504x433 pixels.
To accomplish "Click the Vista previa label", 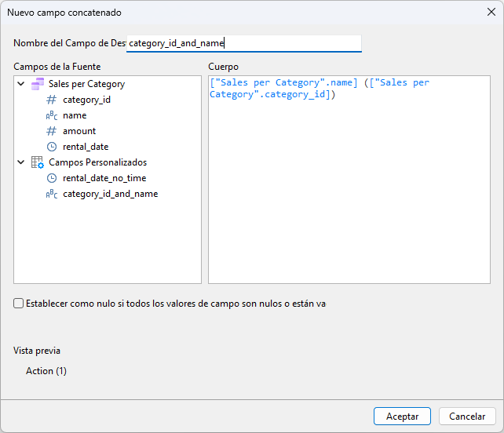I will click(x=37, y=351).
